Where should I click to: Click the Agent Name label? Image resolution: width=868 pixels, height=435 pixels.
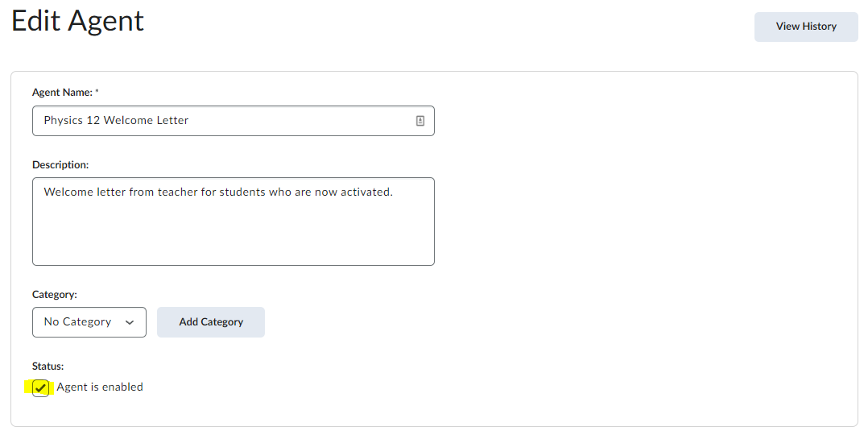tap(62, 93)
